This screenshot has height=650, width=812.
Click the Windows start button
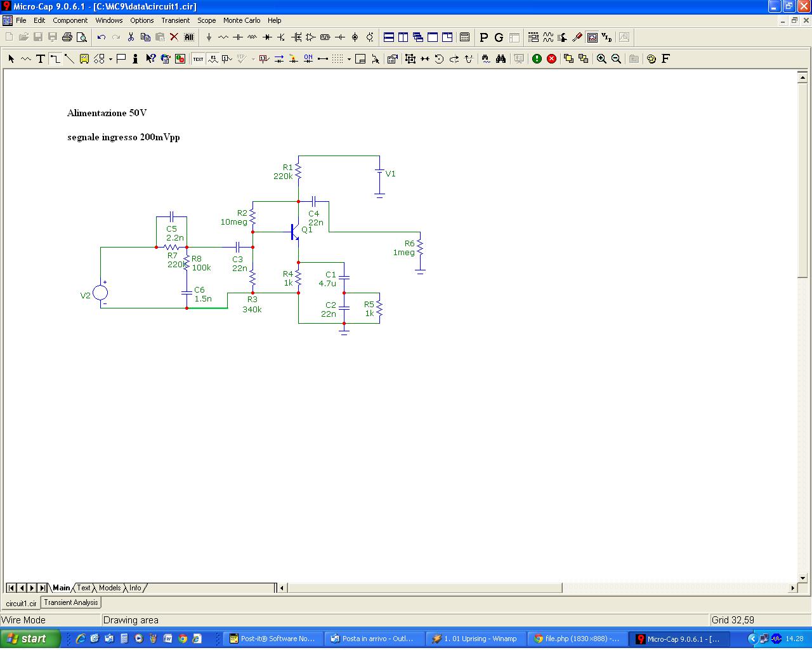click(x=29, y=639)
